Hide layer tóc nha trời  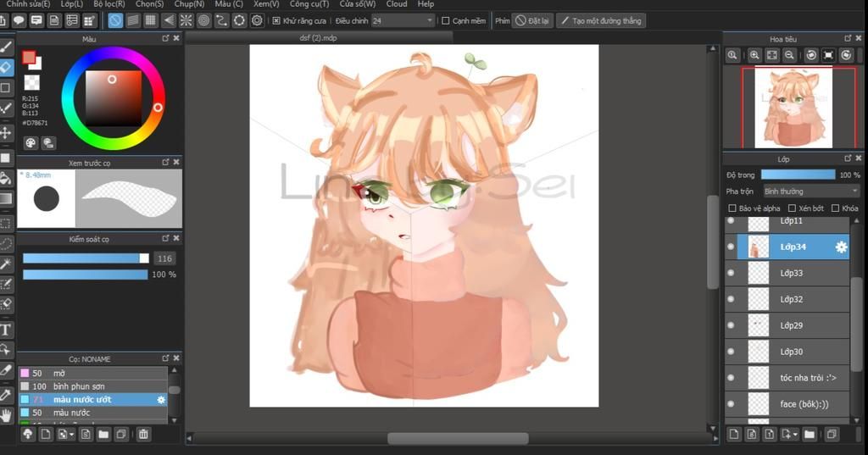coord(731,378)
